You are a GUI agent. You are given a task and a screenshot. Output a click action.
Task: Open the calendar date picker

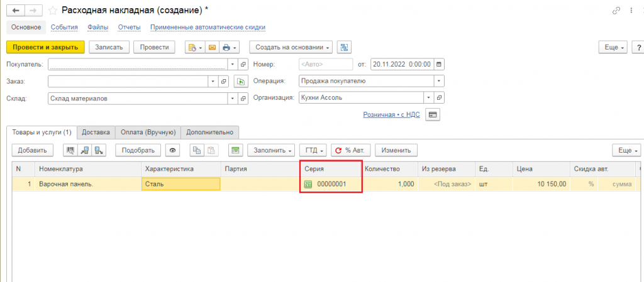(439, 64)
